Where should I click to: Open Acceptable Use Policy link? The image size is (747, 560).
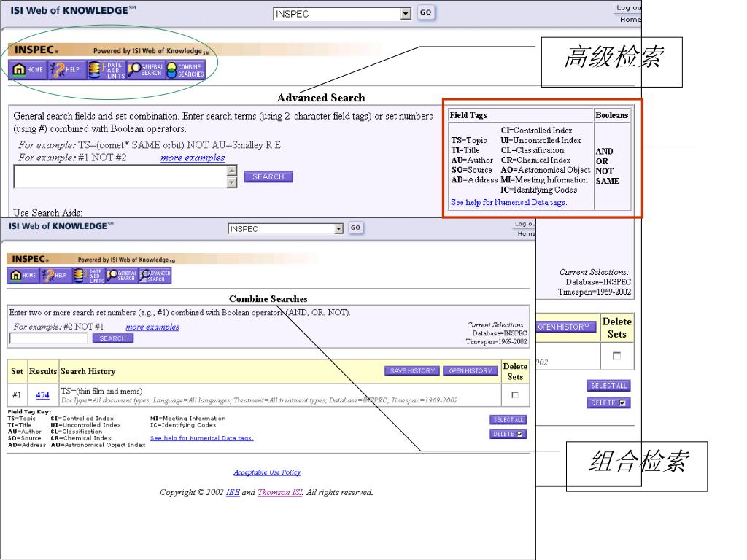pos(267,472)
